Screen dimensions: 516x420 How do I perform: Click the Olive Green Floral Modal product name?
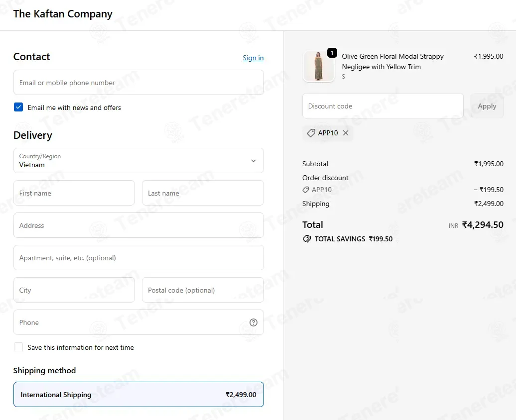pos(392,62)
